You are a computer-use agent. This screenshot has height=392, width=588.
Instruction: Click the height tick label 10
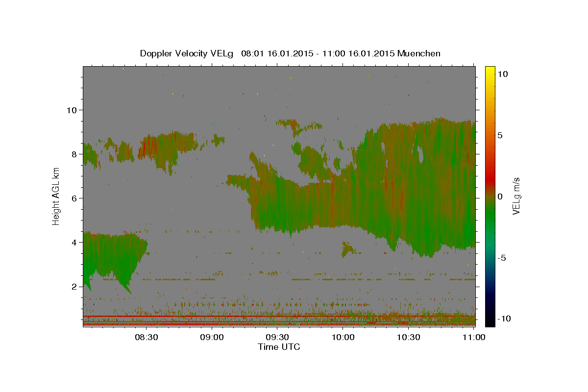pos(71,110)
